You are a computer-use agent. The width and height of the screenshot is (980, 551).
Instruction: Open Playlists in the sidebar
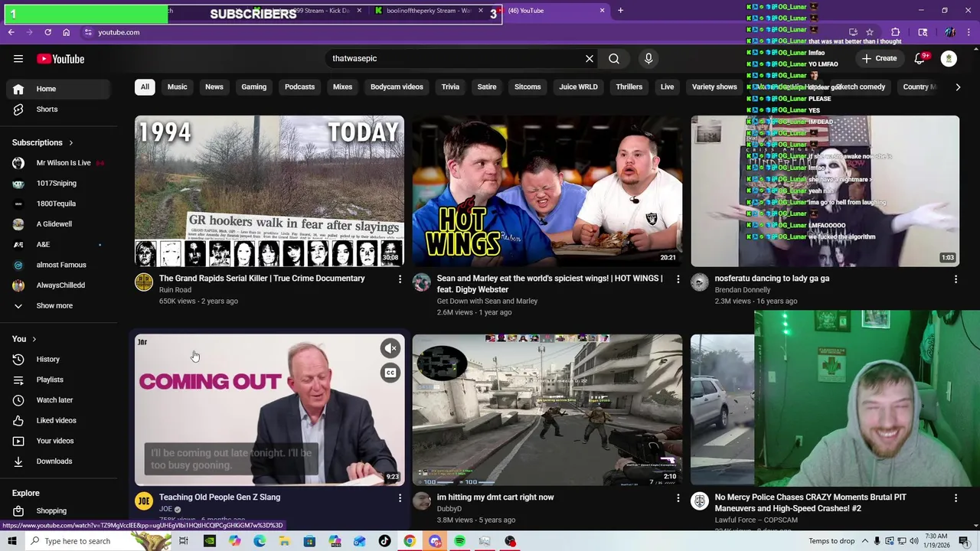58,380
